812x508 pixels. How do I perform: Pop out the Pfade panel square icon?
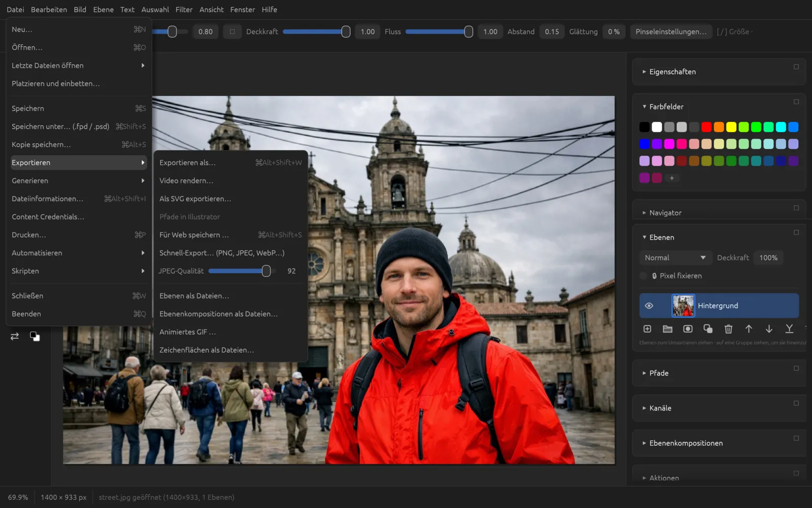[796, 368]
